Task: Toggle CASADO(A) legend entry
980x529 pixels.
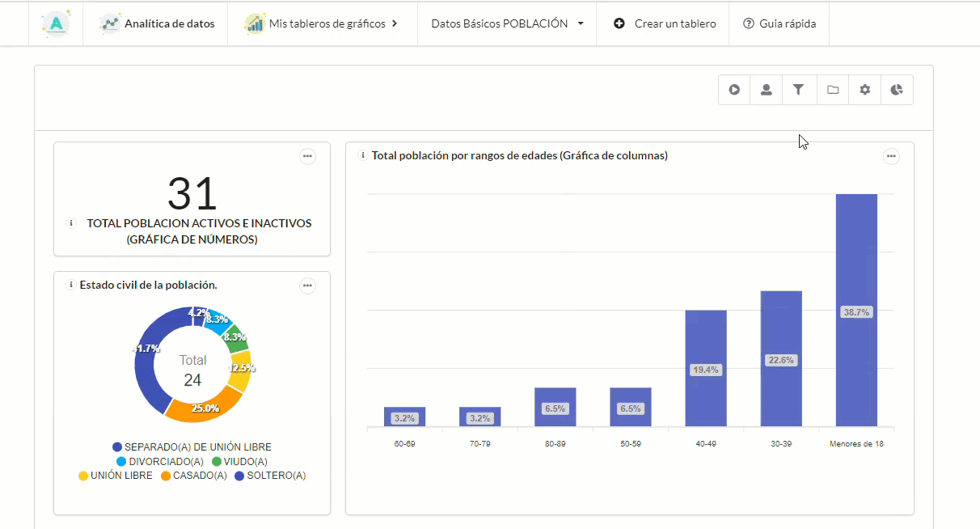Action: tap(194, 476)
